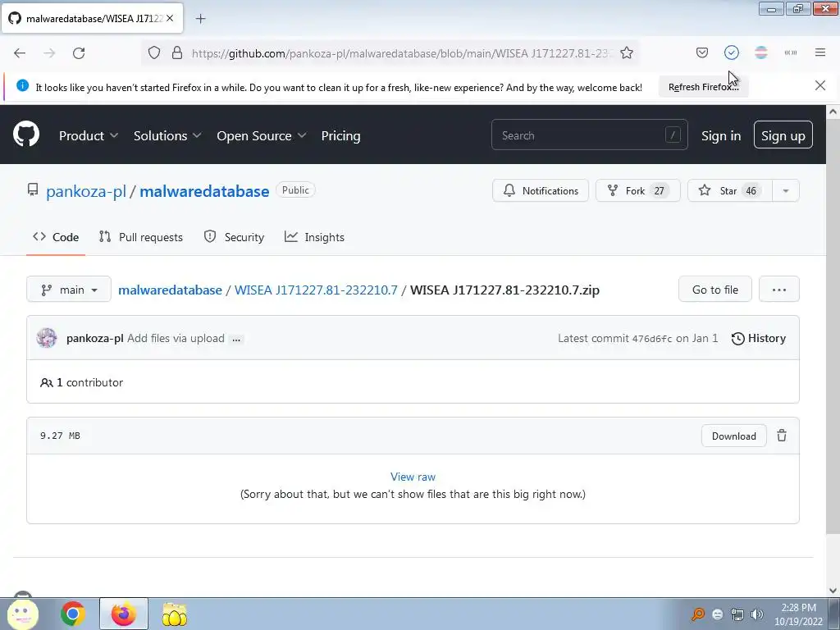Image resolution: width=840 pixels, height=630 pixels.
Task: Open WISEA J171227.81-232210.7 folder breadcrumb
Action: click(x=316, y=290)
